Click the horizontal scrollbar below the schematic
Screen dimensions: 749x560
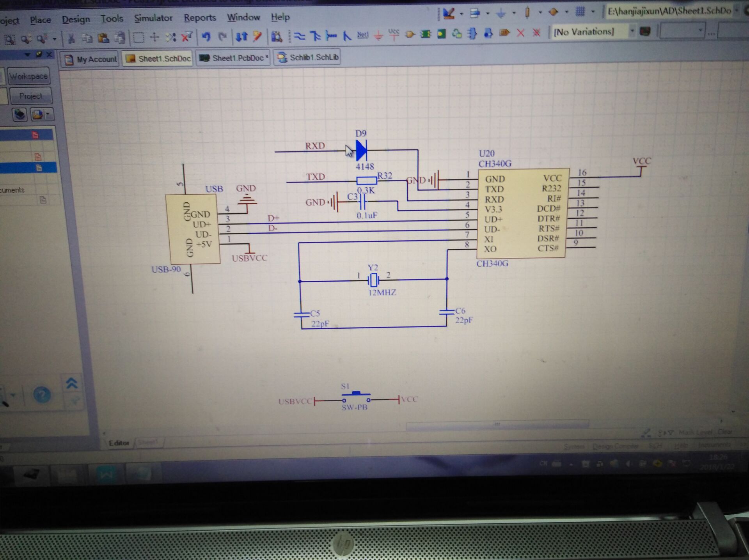497,425
